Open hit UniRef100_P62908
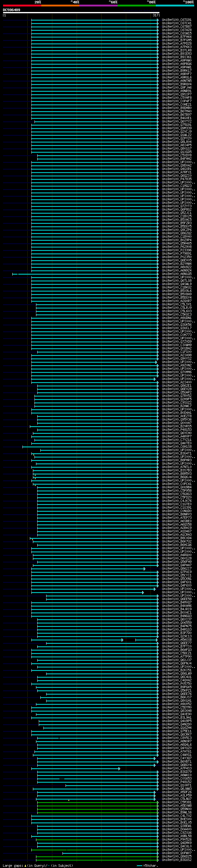 [176, 247]
